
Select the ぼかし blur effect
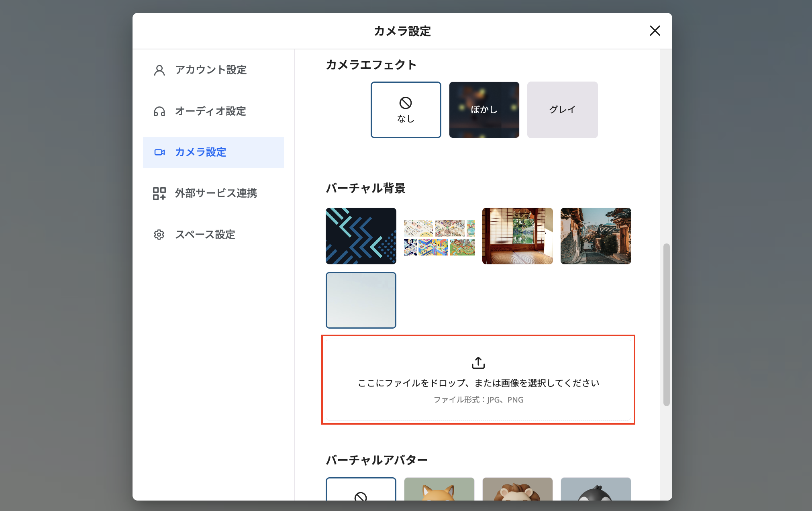click(484, 110)
